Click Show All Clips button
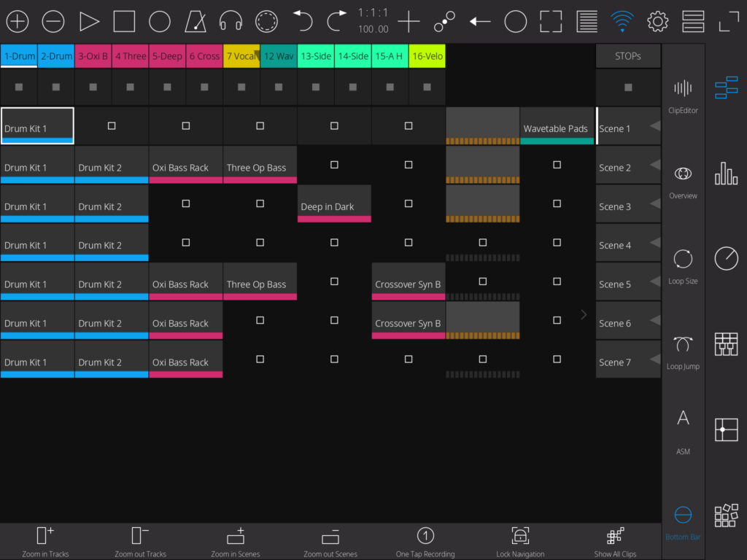This screenshot has height=560, width=747. pyautogui.click(x=615, y=541)
